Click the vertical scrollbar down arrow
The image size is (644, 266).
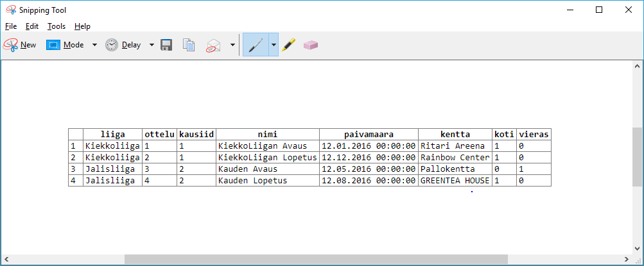coord(638,249)
